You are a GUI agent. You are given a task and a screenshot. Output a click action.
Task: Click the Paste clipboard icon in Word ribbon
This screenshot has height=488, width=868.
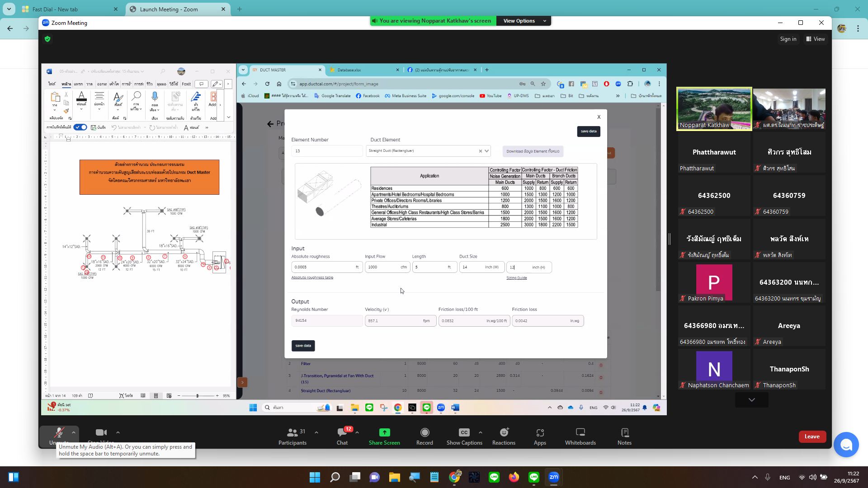coord(55,98)
